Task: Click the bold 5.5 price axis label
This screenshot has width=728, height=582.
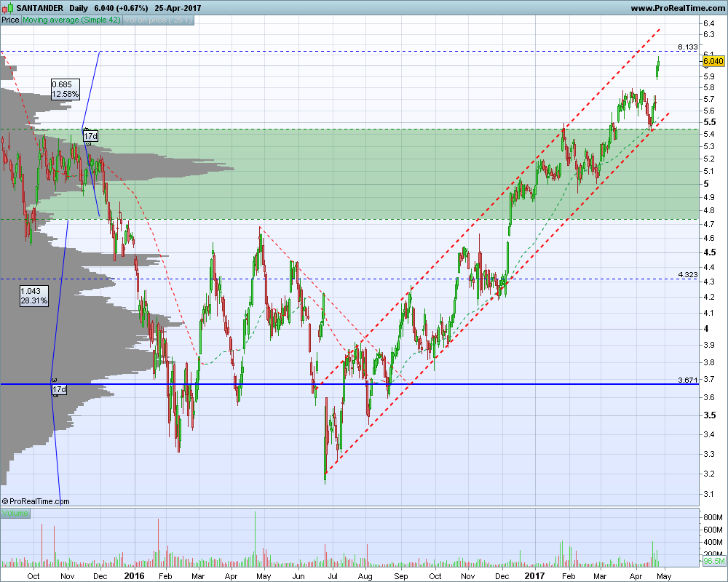Action: tap(709, 122)
